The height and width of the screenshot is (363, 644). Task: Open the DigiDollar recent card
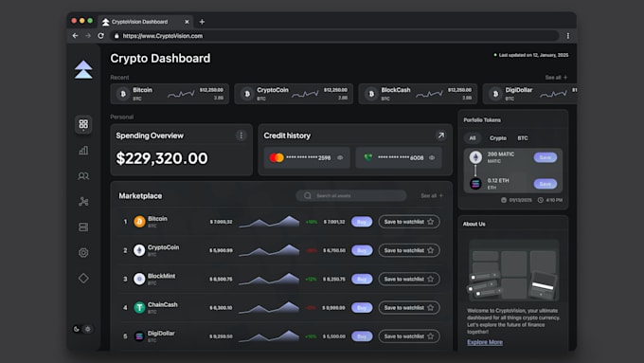point(529,94)
